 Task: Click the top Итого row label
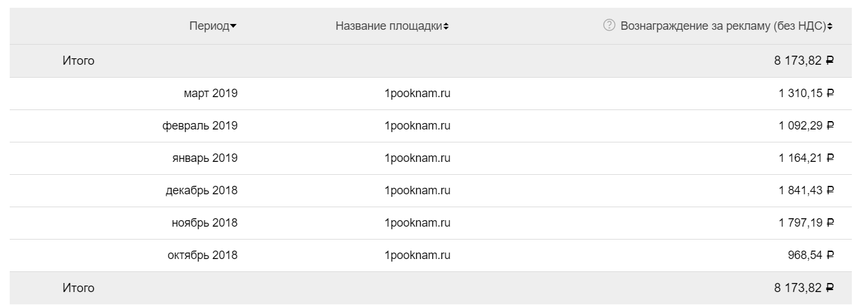point(78,61)
